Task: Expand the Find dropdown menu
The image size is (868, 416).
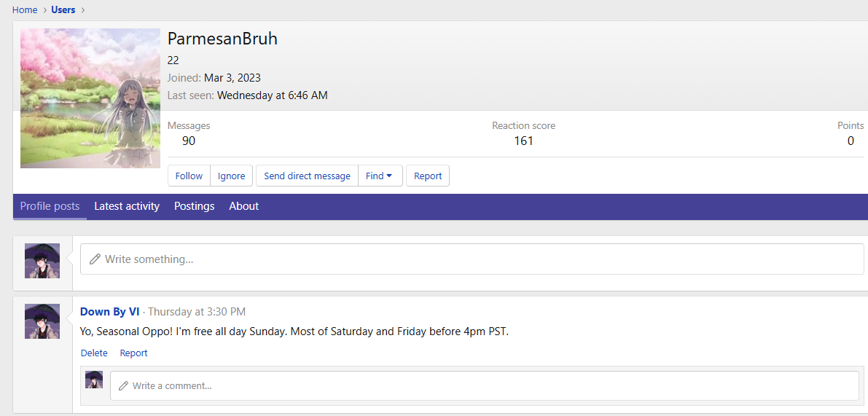Action: click(x=380, y=176)
